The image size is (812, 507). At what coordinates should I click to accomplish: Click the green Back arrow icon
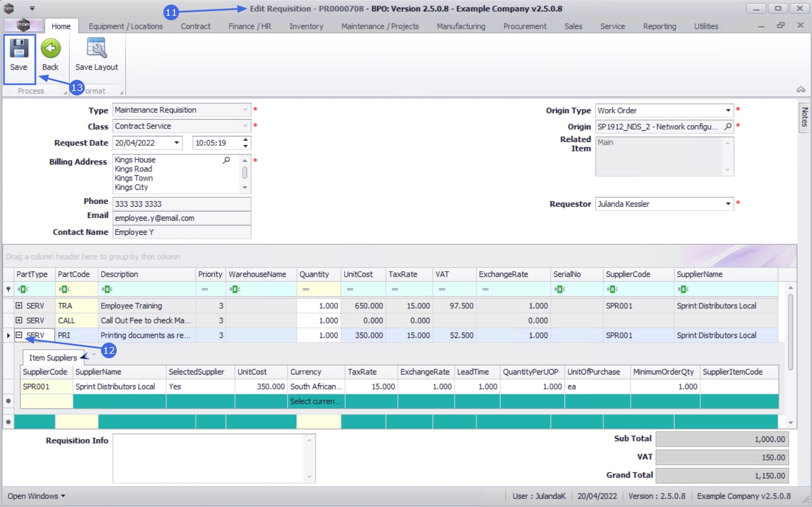click(51, 49)
